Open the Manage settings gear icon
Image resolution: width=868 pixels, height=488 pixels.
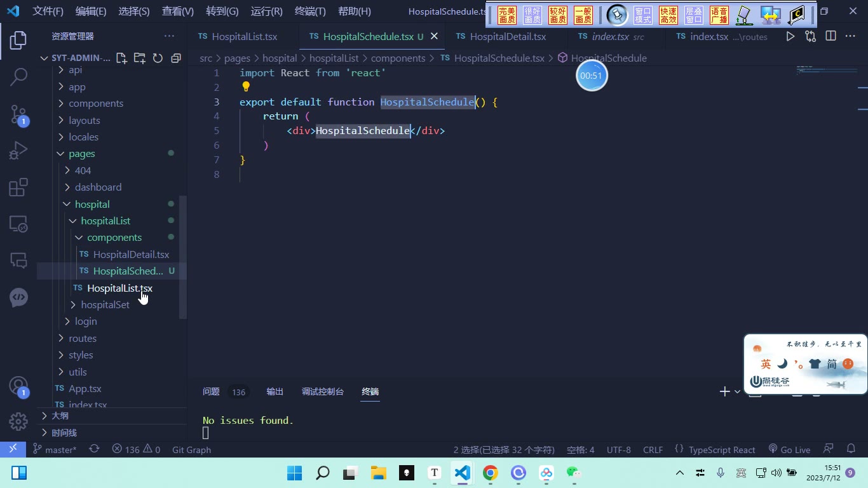(18, 421)
